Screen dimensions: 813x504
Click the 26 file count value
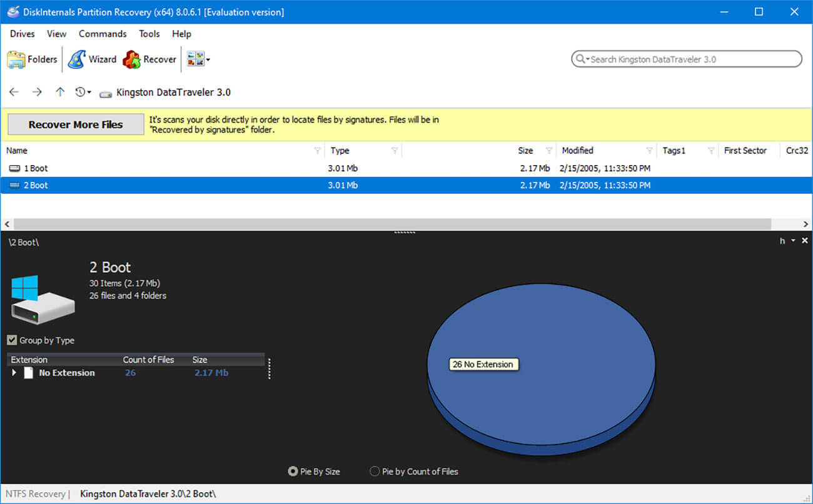tap(130, 373)
